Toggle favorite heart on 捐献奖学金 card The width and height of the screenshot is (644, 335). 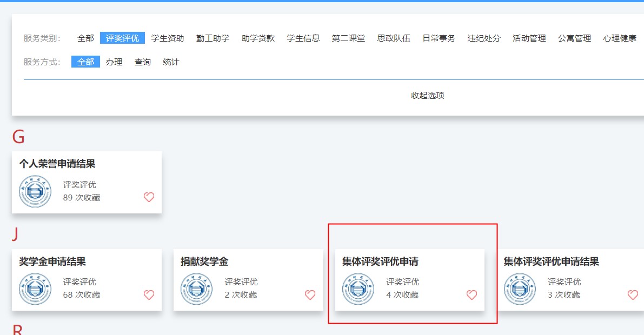pos(310,294)
